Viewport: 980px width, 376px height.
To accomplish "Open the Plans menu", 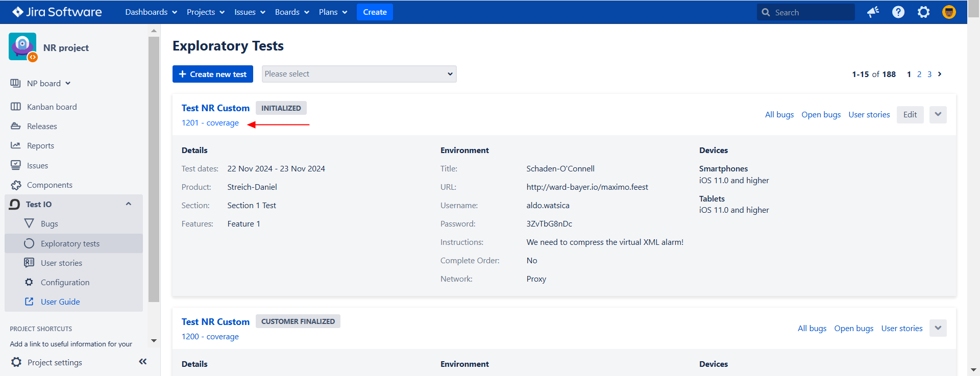I will 333,12.
